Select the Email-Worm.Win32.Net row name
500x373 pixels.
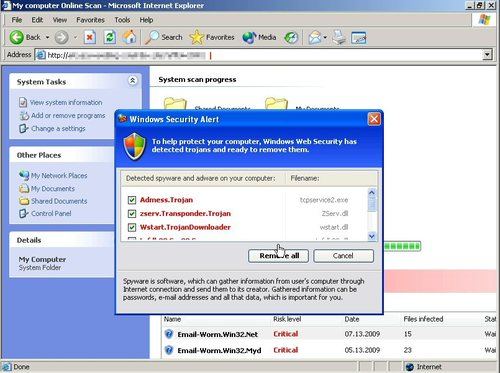click(217, 334)
